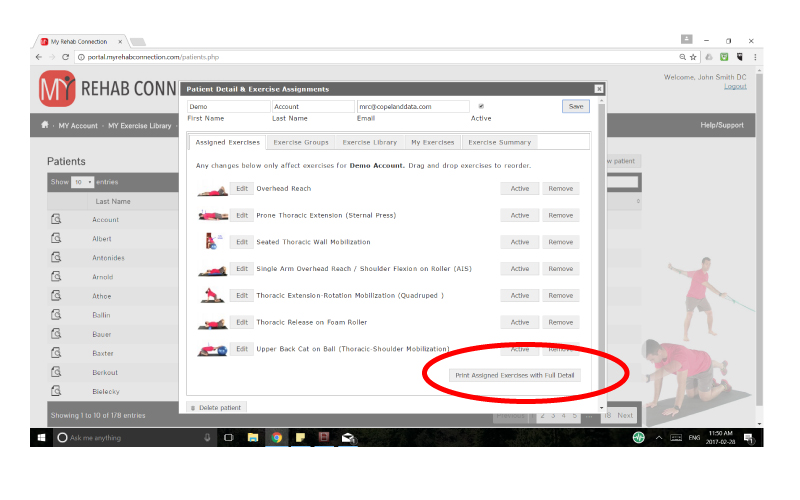Remove the Overhead Reach exercise
The width and height of the screenshot is (800, 500).
[x=561, y=189]
